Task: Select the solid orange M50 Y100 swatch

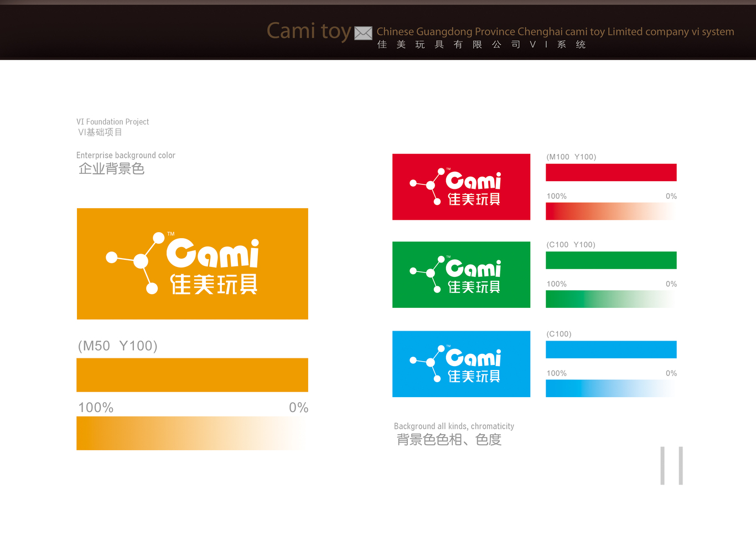Action: tap(192, 375)
